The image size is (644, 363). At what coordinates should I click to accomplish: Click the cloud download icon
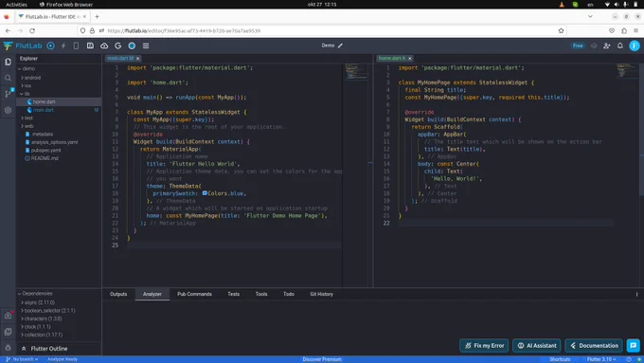(104, 45)
